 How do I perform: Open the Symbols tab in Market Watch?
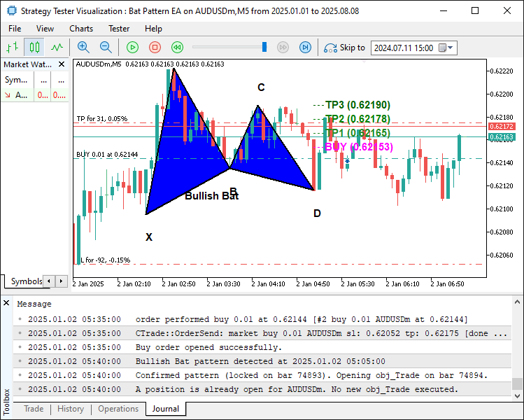[x=25, y=281]
